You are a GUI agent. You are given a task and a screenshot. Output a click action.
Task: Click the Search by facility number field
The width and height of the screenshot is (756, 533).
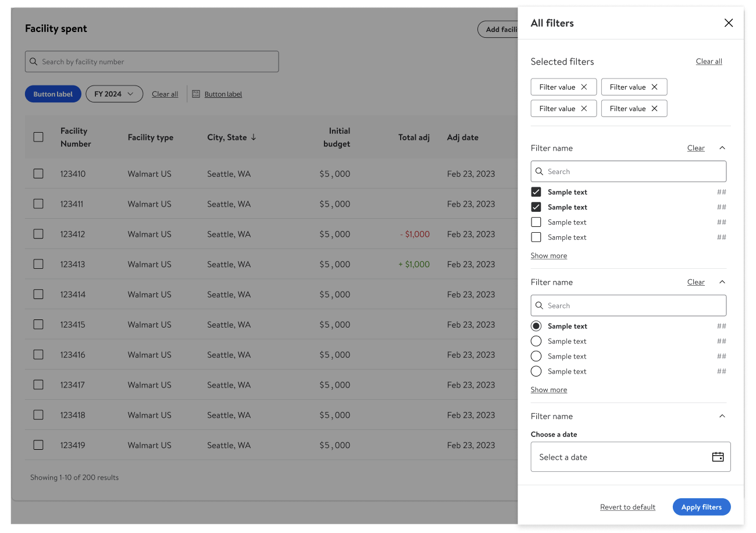click(157, 62)
